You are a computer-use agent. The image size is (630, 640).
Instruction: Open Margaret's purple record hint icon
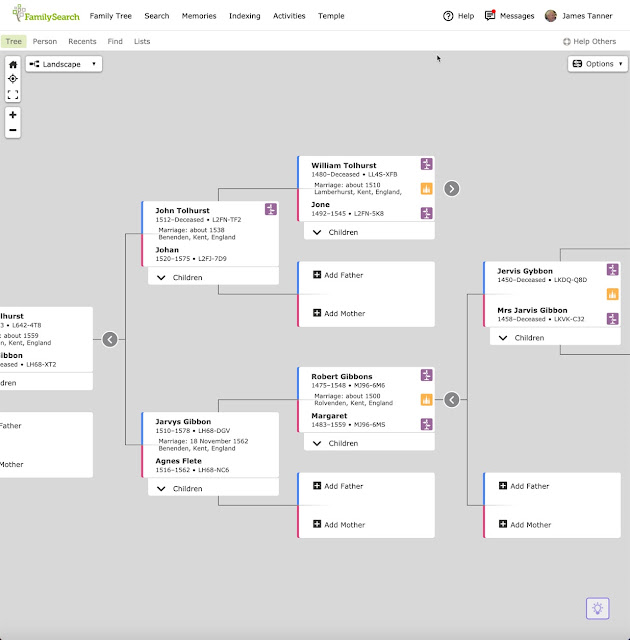click(427, 424)
